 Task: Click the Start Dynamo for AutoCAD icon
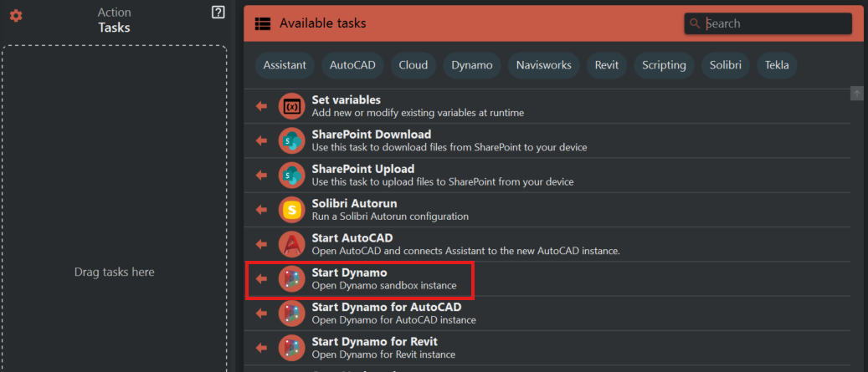click(x=292, y=313)
